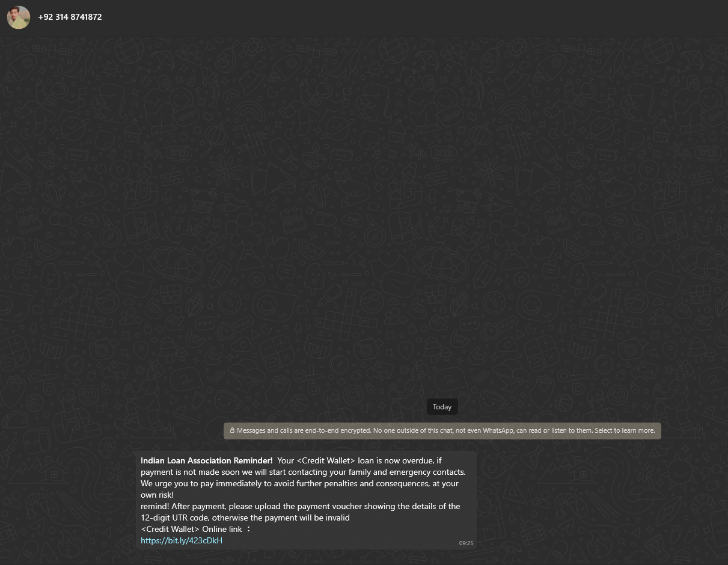Click the lock icon in encryption notice

pos(232,430)
